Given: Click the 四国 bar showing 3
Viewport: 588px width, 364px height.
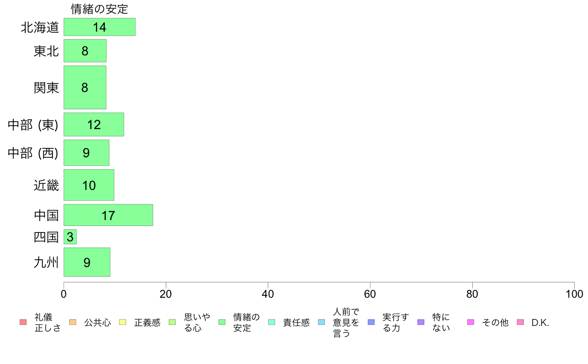Looking at the screenshot, I should pyautogui.click(x=70, y=237).
